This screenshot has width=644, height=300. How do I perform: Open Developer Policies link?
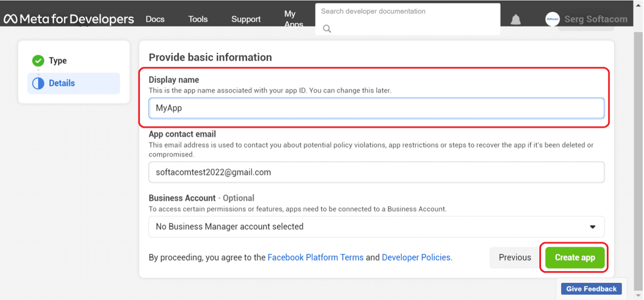417,257
